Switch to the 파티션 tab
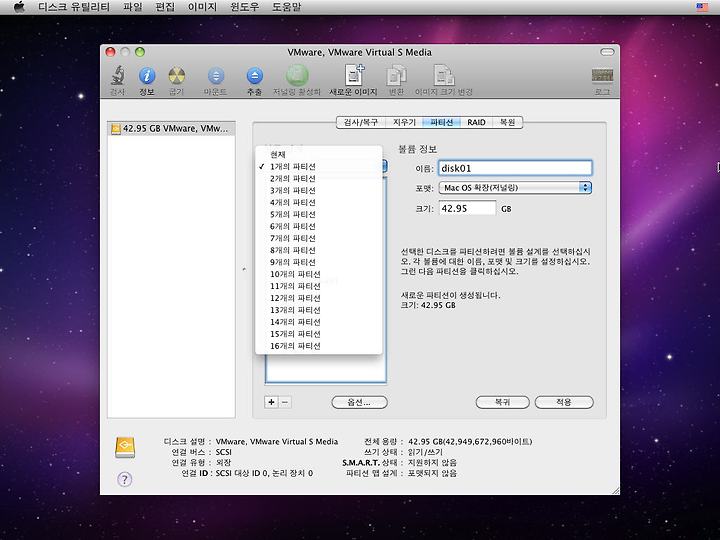 pos(442,122)
